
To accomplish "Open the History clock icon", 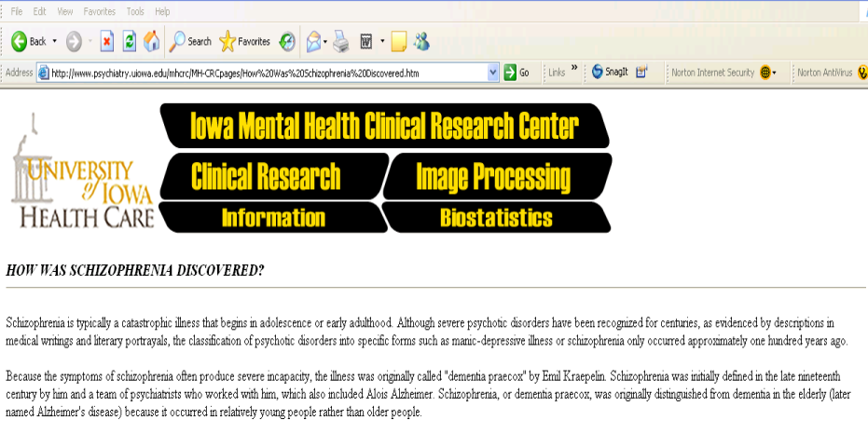I will [287, 42].
